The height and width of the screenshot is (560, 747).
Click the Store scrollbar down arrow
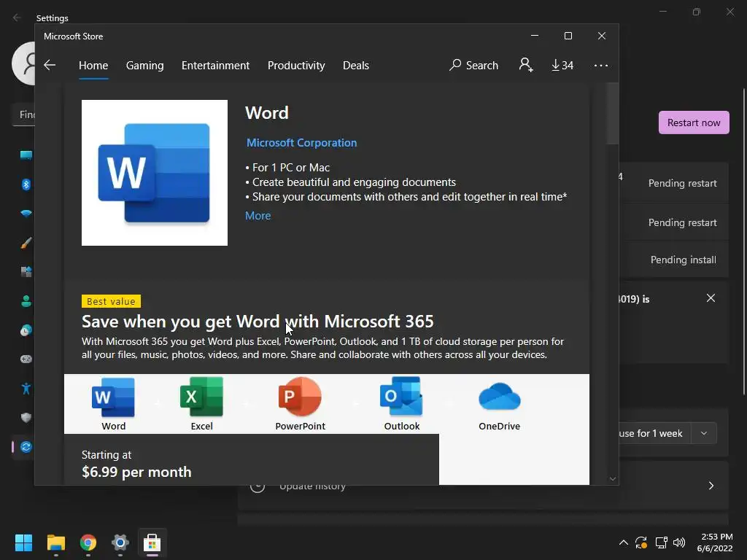(x=613, y=478)
